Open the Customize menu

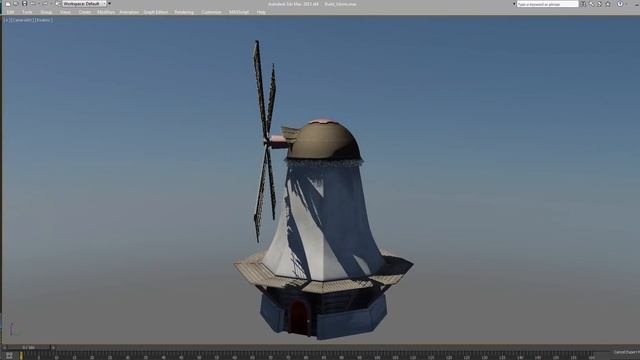211,12
